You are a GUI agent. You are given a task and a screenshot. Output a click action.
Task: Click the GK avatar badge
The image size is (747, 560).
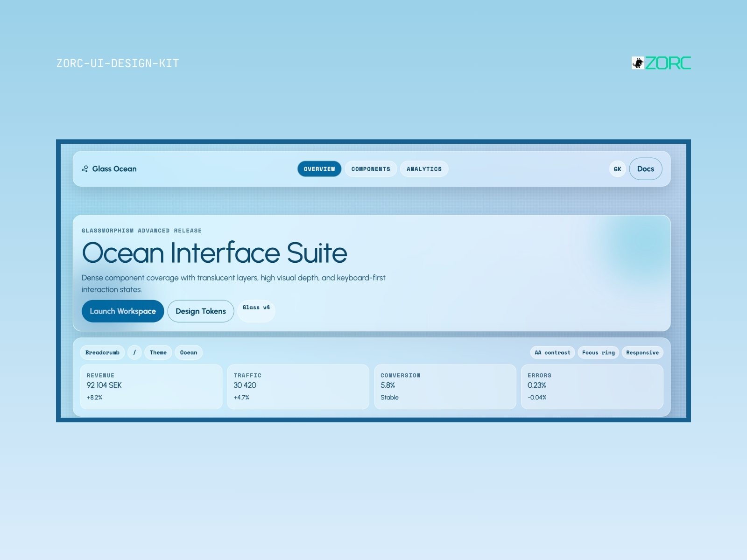pyautogui.click(x=617, y=169)
